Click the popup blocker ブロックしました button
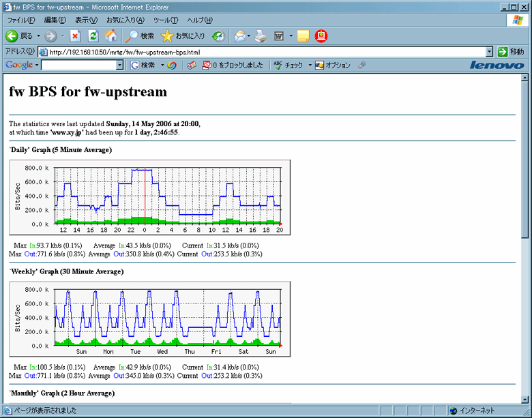This screenshot has width=532, height=418. tap(232, 65)
